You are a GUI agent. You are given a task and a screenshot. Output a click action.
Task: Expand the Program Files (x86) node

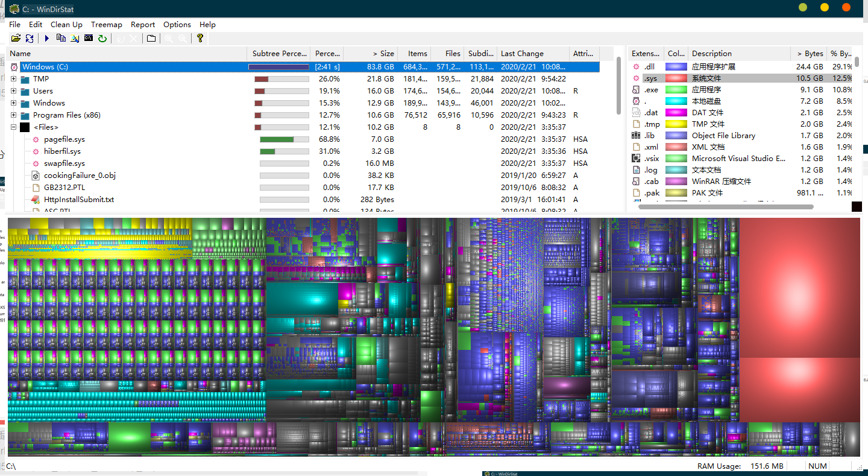pos(14,115)
